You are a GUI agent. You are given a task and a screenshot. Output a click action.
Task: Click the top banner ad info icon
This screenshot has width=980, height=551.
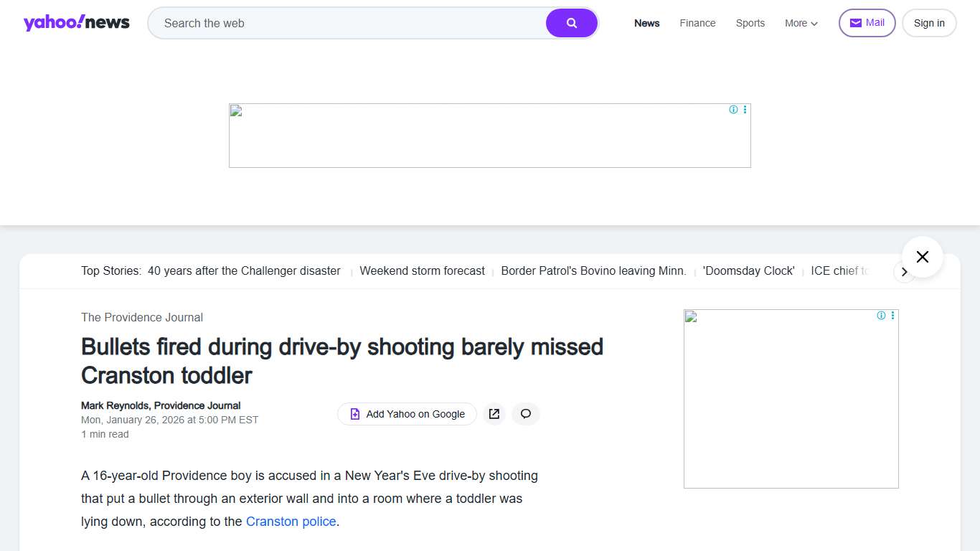pyautogui.click(x=733, y=110)
